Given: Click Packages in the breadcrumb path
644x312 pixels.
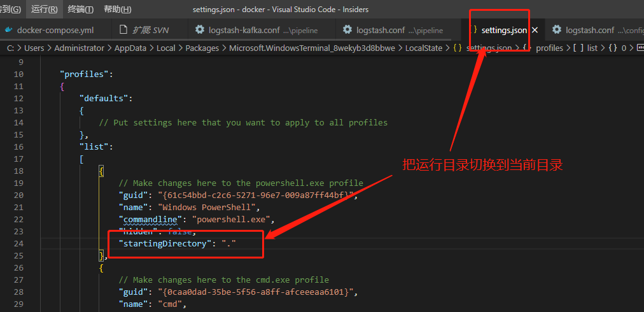Looking at the screenshot, I should coord(202,48).
